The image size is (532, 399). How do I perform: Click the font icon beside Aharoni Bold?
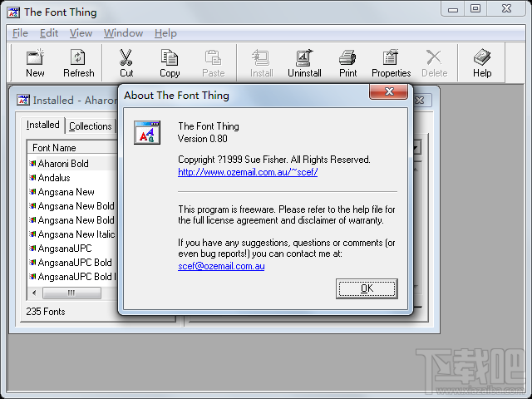[x=32, y=164]
